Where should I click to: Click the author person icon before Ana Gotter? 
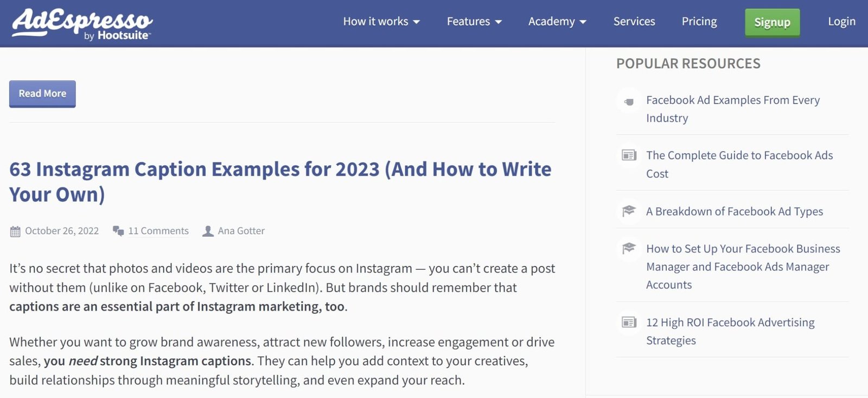207,230
